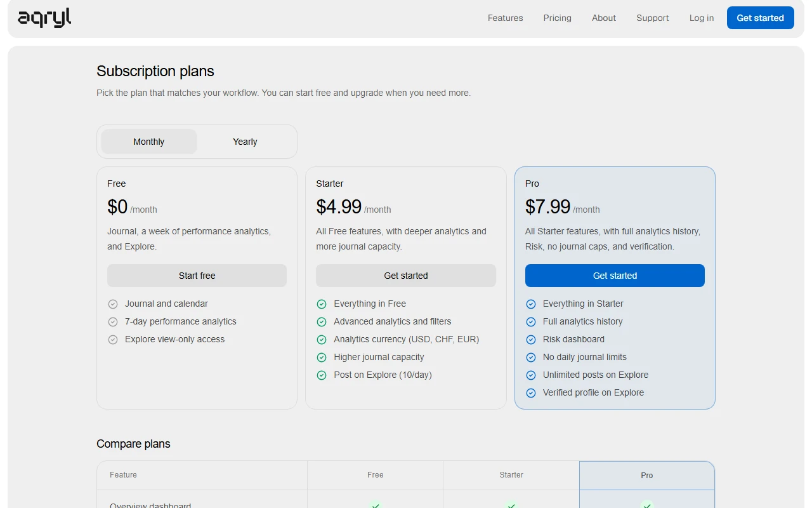Viewport: 812px width, 508px height.
Task: Click the $7.99 Pro price
Action: [x=548, y=207]
